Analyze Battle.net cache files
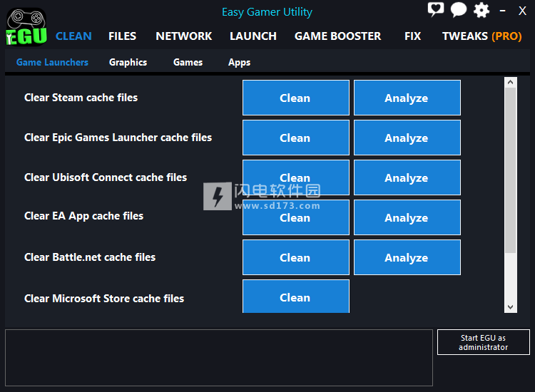Viewport: 535px width, 392px height. point(407,257)
